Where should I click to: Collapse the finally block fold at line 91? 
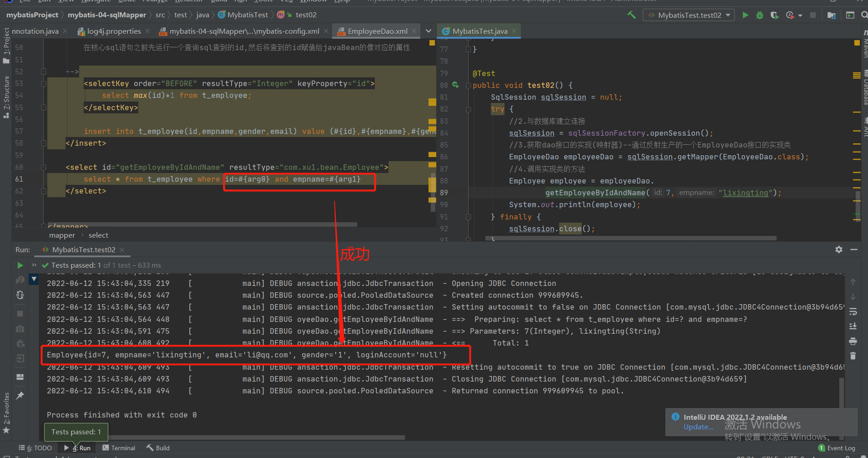coord(468,217)
